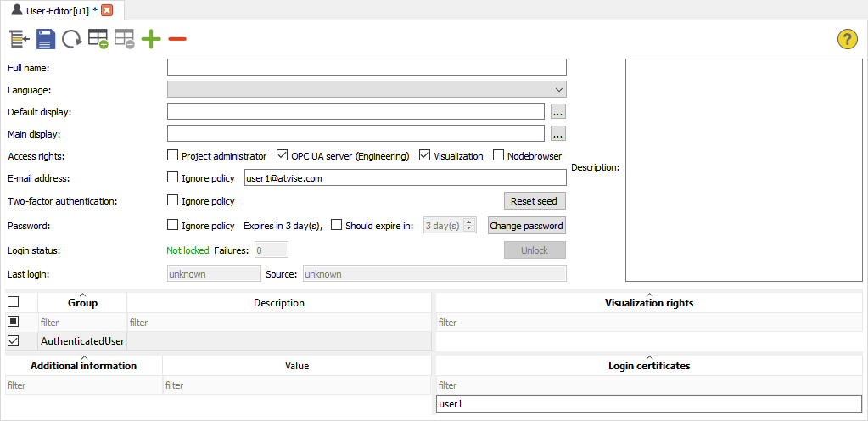Click the Description column header in the group table
Viewport: 868px width, 421px height.
(x=279, y=303)
